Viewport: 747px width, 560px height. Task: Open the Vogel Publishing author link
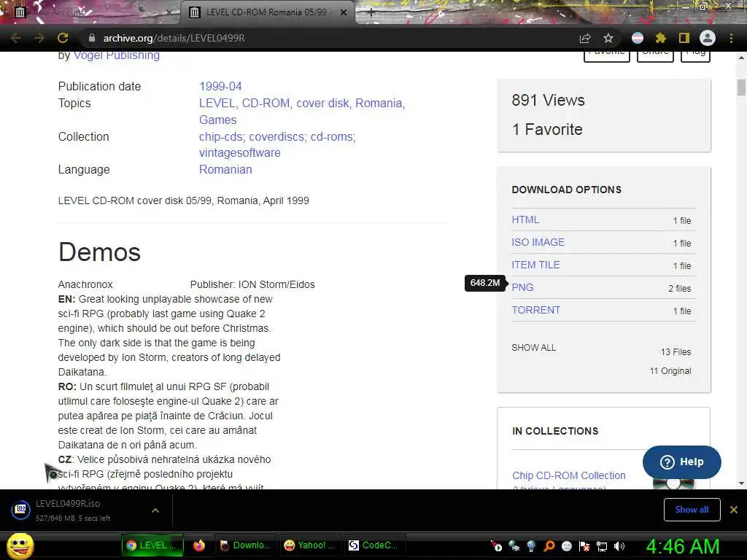click(117, 55)
